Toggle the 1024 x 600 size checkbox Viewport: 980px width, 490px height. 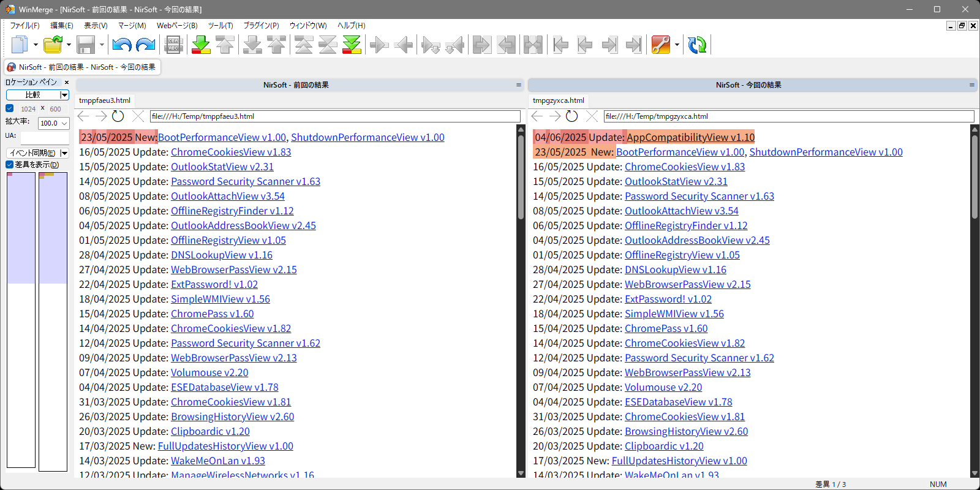click(10, 108)
